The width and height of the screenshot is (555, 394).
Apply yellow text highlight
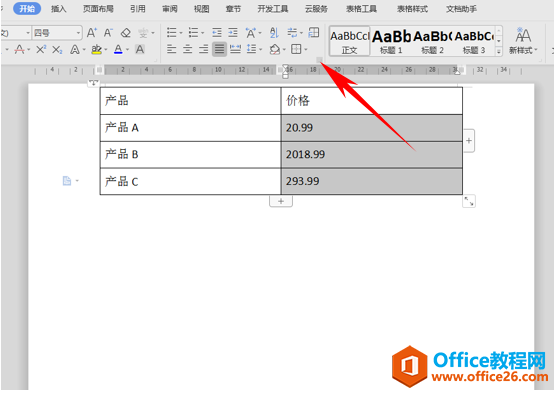96,50
